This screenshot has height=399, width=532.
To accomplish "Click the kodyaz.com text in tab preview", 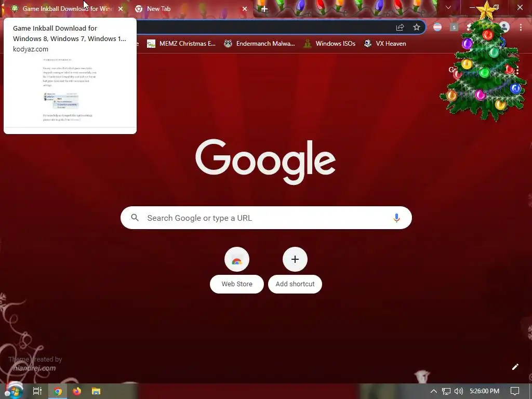I will (31, 49).
